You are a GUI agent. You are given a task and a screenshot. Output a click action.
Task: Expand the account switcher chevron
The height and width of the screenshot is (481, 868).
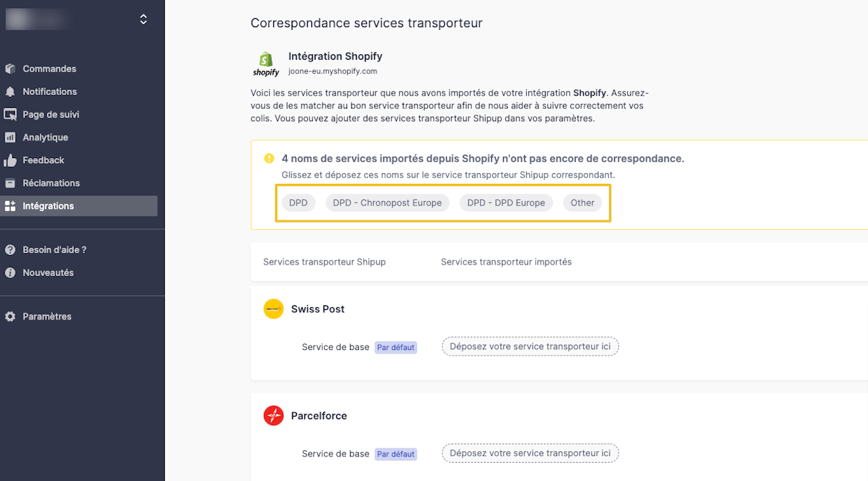click(x=143, y=20)
